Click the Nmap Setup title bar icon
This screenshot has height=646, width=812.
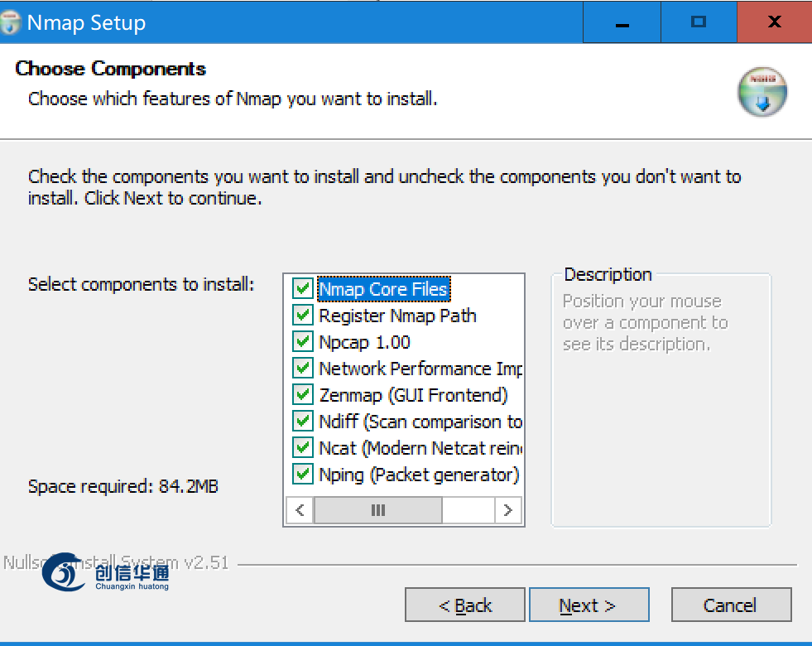(9, 22)
